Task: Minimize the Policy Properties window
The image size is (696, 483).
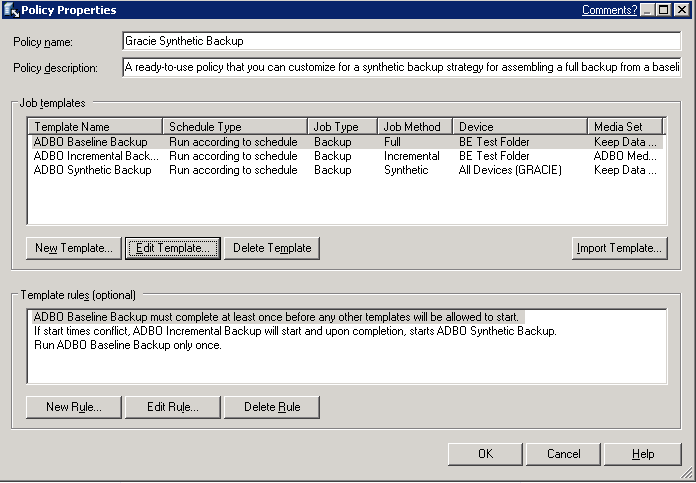Action: click(647, 10)
